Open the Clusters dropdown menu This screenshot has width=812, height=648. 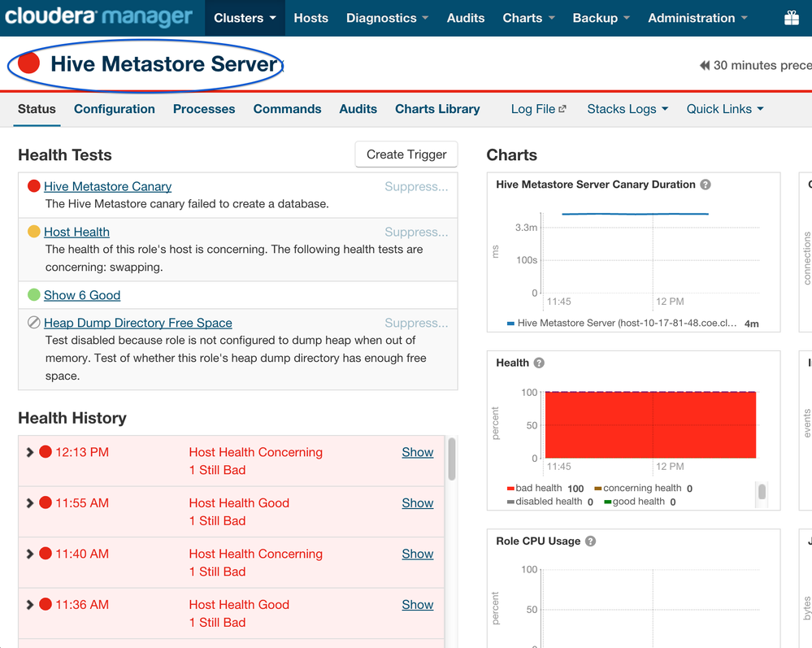(x=245, y=18)
